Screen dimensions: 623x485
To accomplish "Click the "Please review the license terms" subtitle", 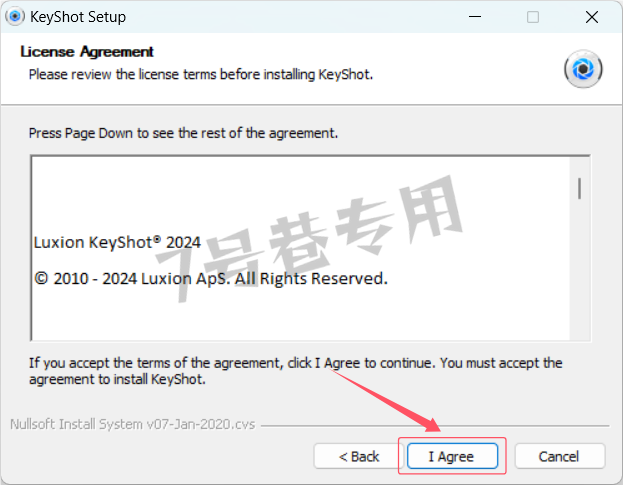I will pyautogui.click(x=201, y=74).
